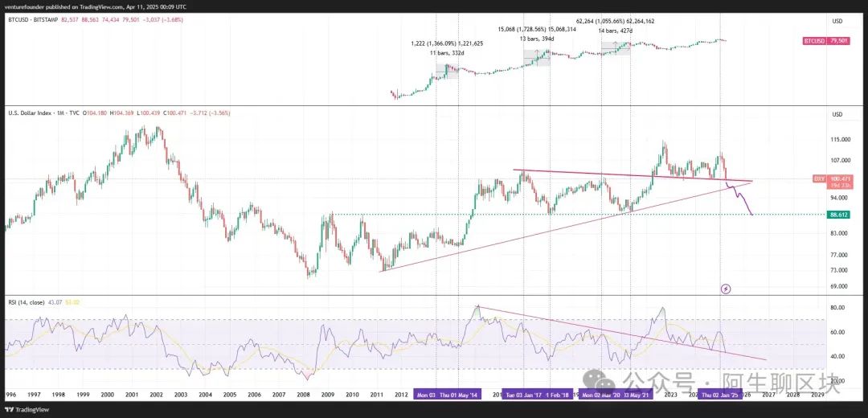Click the purple lightning bolt event icon
The image size is (868, 418).
[x=727, y=289]
